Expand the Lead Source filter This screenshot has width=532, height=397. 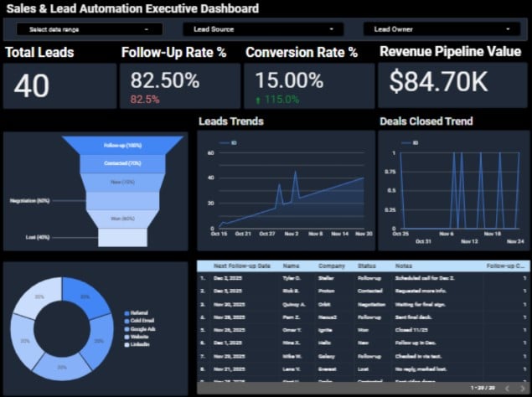263,29
